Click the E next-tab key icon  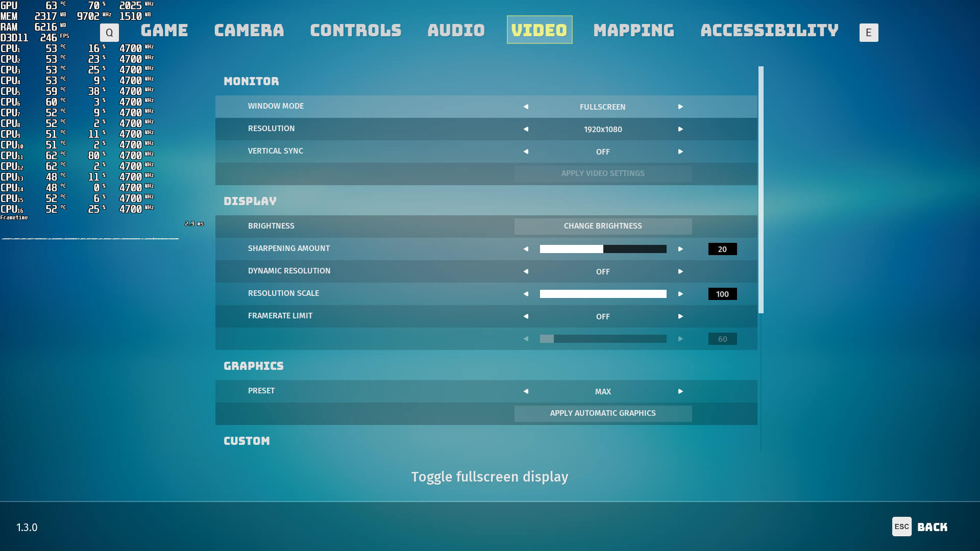[868, 33]
